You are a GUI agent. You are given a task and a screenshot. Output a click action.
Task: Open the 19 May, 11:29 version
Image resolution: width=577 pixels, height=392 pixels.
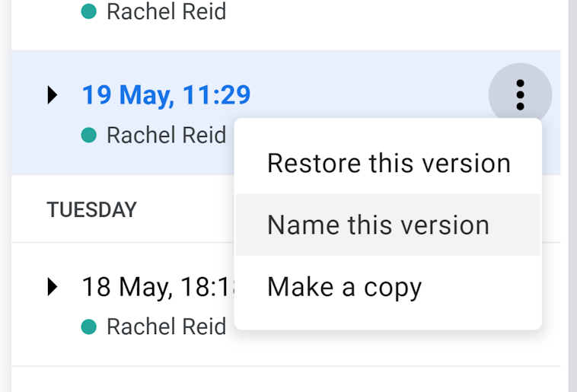[x=166, y=95]
